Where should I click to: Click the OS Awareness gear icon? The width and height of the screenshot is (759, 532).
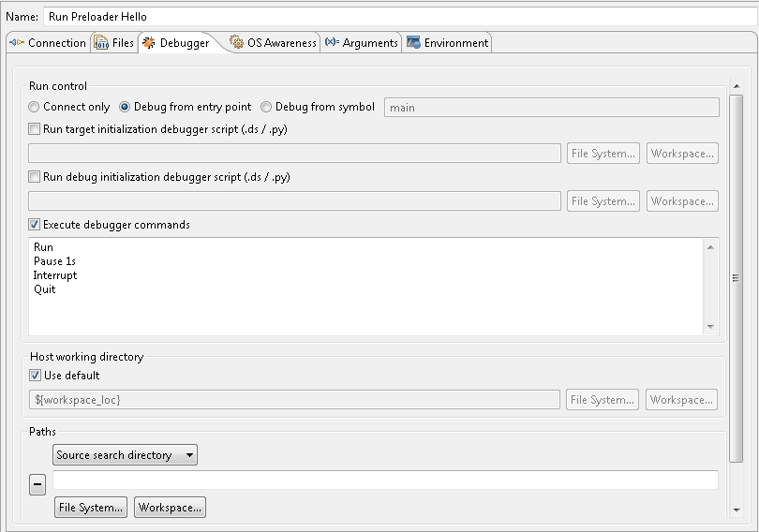point(237,42)
